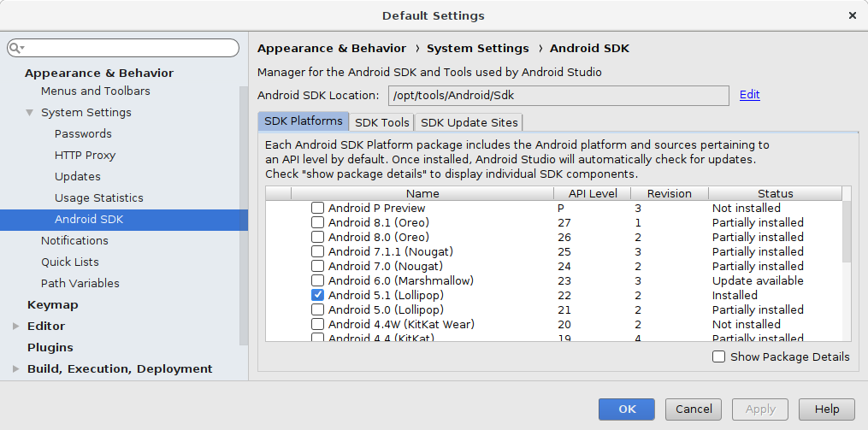868x430 pixels.
Task: Expand Build, Execution, Deployment section
Action: click(15, 368)
